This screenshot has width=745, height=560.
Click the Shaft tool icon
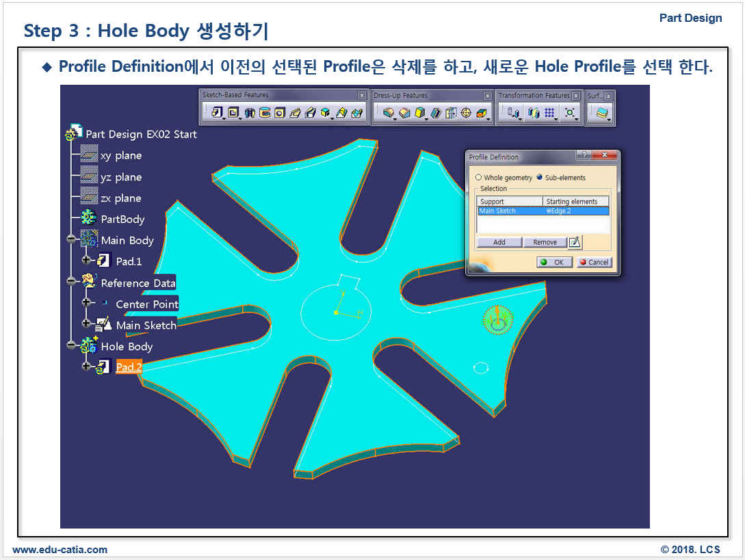pos(250,113)
